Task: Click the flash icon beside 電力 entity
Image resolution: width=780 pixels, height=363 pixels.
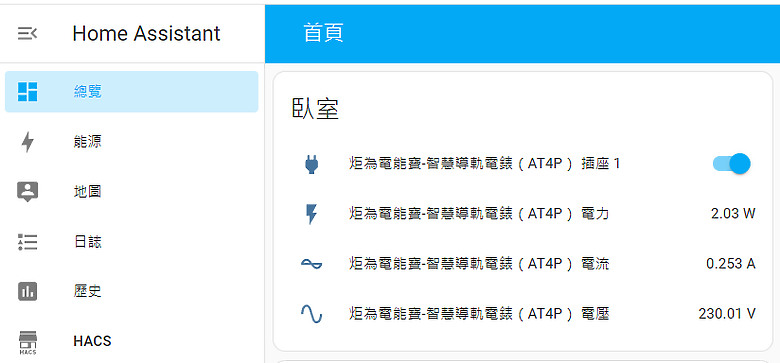Action: [311, 214]
